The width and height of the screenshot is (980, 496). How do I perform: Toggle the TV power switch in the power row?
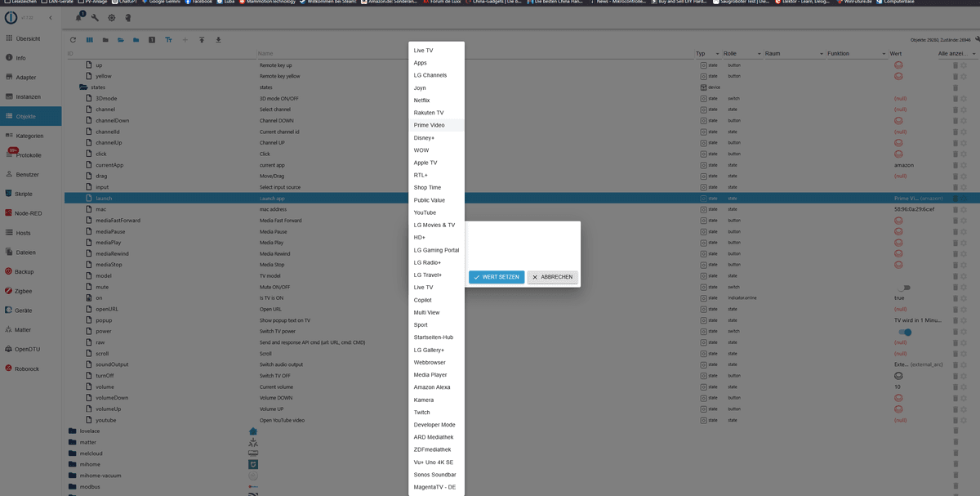click(x=904, y=332)
